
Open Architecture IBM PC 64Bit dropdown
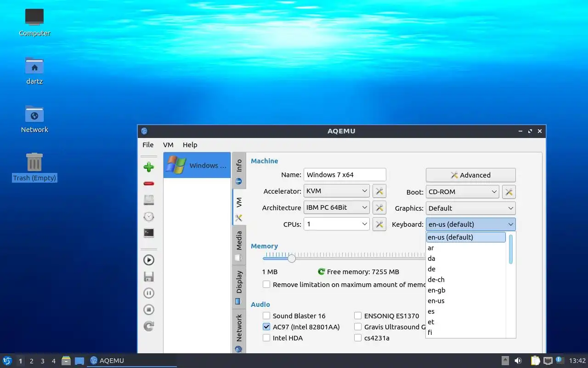(337, 207)
